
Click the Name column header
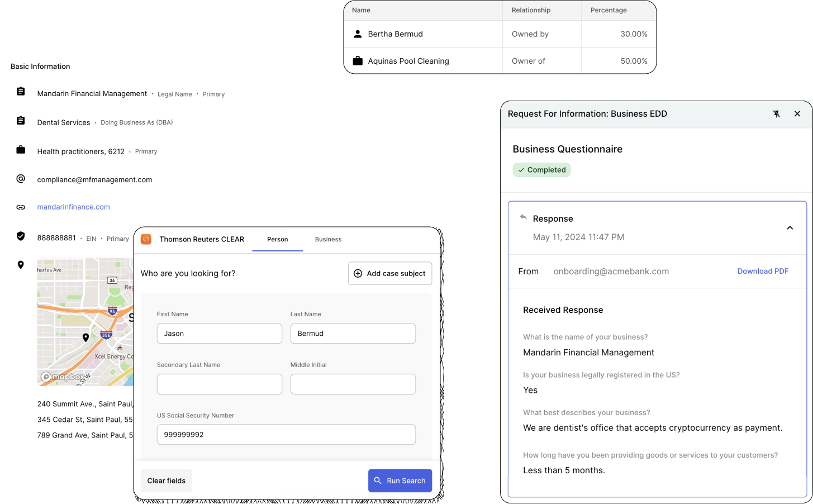[361, 10]
